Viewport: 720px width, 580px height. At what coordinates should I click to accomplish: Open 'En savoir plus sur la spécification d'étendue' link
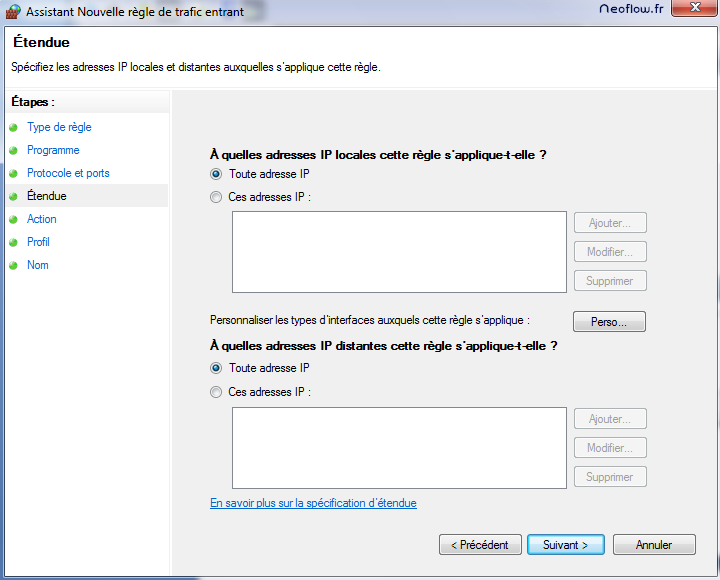click(313, 503)
